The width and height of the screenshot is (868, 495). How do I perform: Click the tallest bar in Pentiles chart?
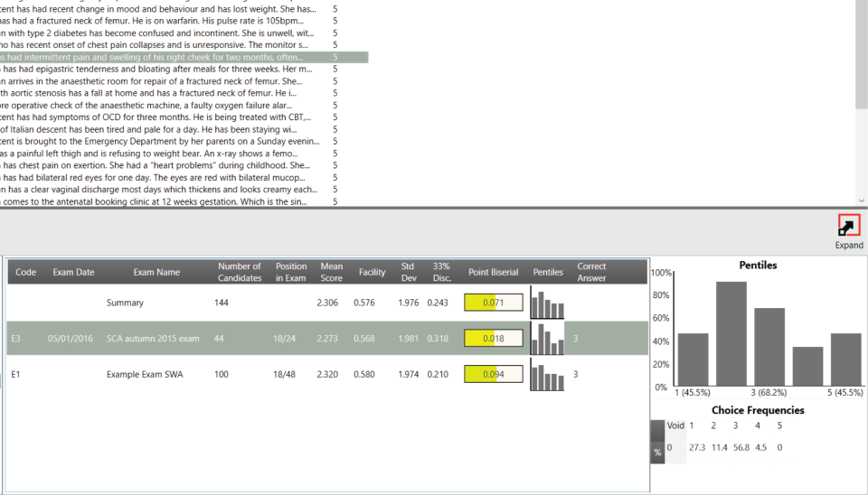point(731,334)
